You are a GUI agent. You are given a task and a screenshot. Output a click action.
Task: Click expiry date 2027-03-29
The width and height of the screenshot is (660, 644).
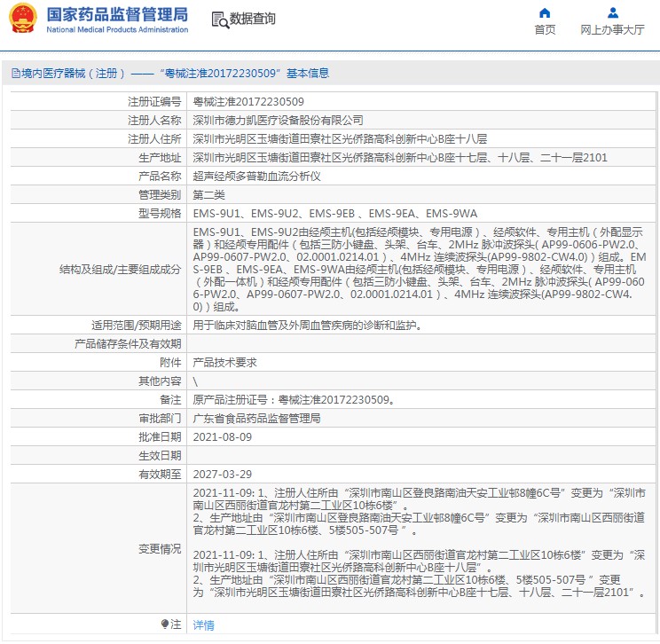tap(223, 475)
